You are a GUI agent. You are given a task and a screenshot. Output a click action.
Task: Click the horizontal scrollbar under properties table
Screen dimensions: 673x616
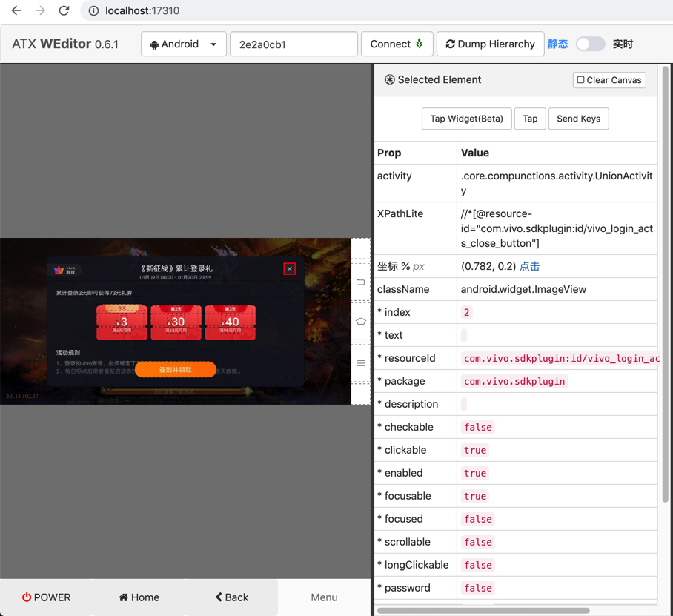483,610
